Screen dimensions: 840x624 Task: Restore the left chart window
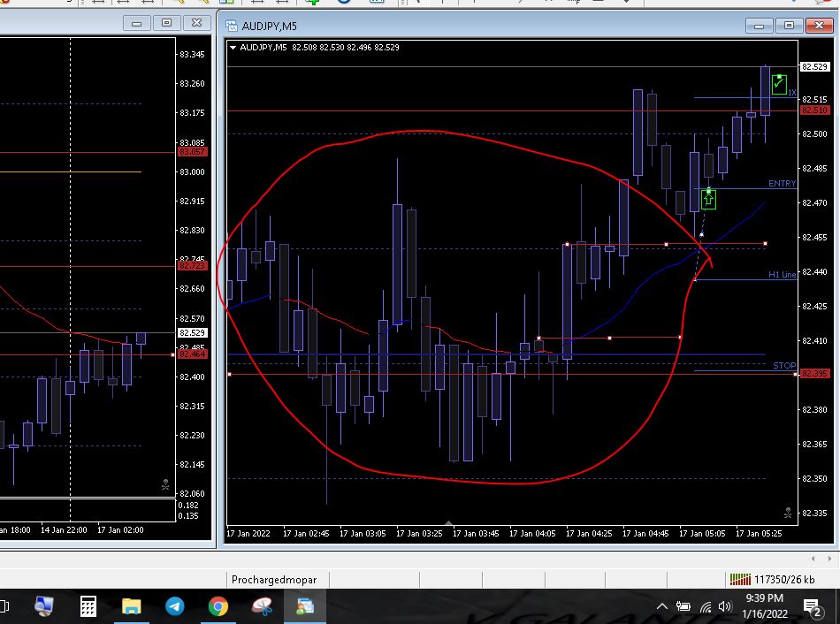pyautogui.click(x=166, y=23)
